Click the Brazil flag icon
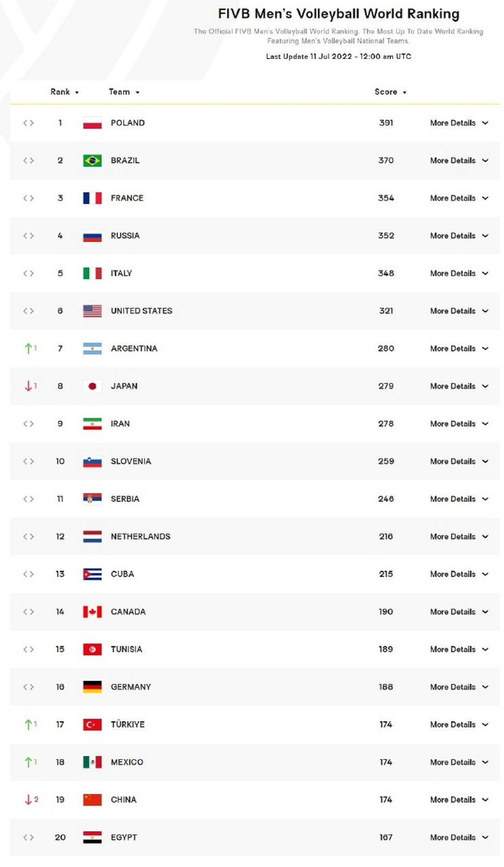The height and width of the screenshot is (867, 504). point(92,161)
